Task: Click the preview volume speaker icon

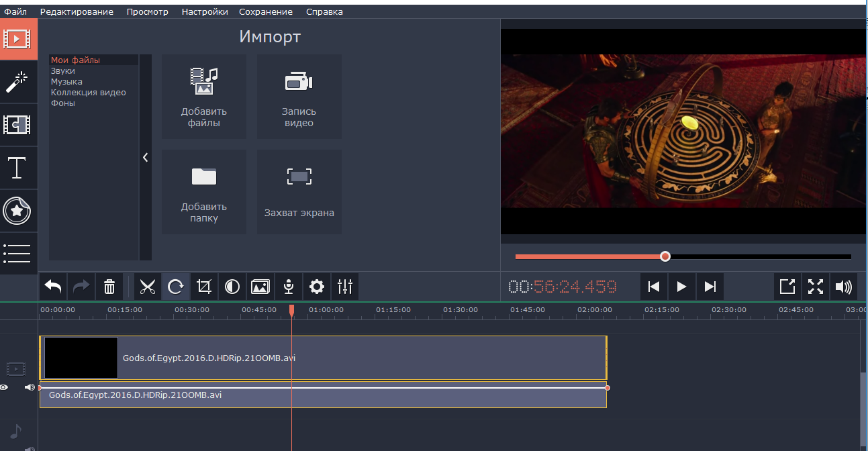Action: [x=844, y=287]
